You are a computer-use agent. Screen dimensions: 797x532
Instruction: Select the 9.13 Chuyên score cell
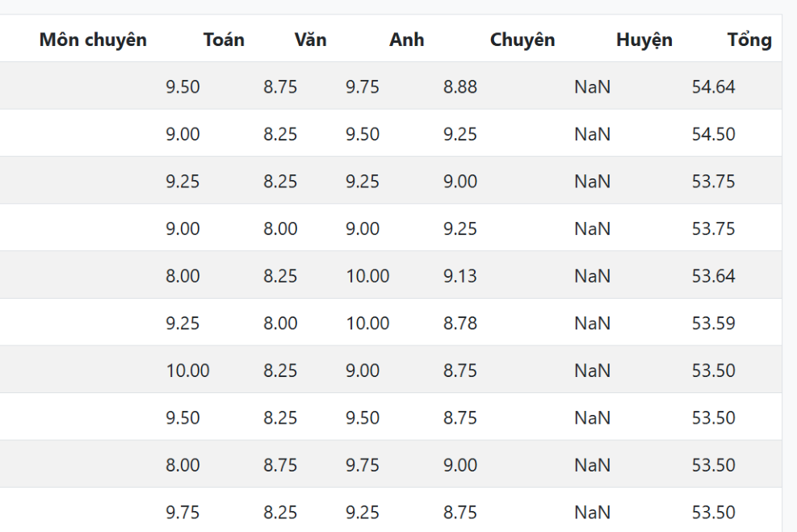click(460, 276)
